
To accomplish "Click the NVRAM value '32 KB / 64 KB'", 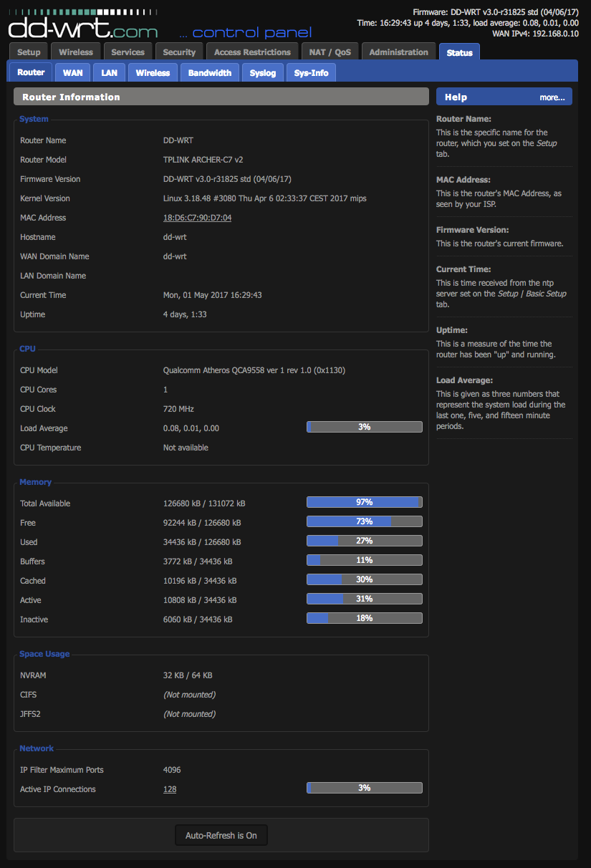I will pyautogui.click(x=188, y=675).
